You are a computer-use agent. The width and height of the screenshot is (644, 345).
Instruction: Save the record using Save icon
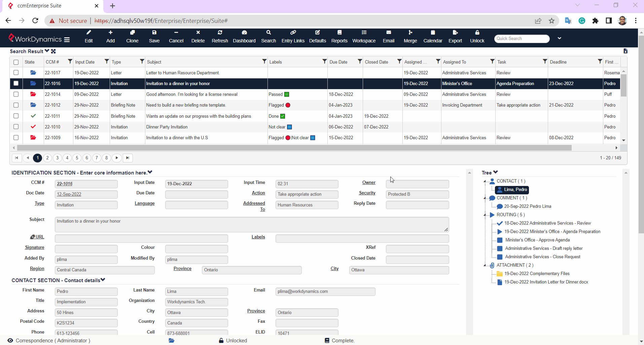[154, 36]
